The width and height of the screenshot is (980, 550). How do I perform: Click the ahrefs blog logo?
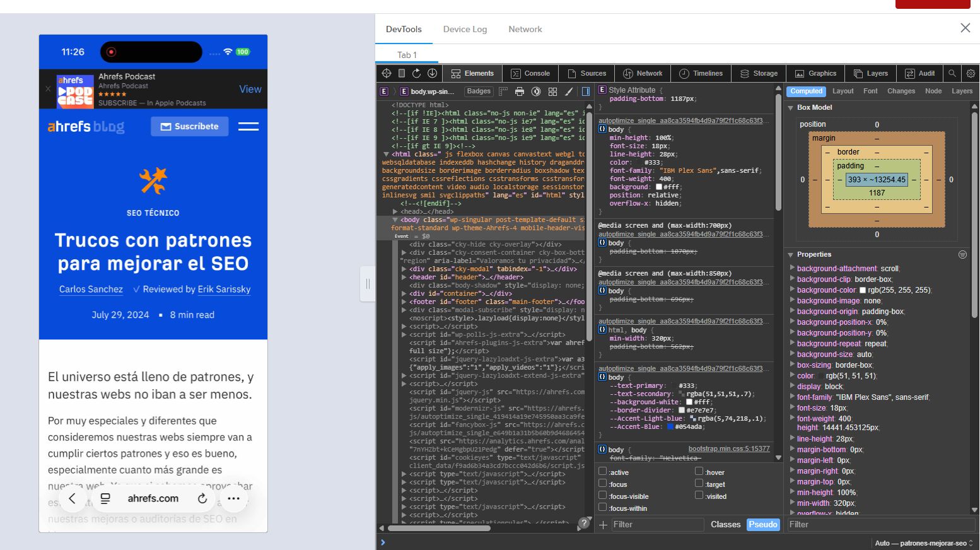[86, 126]
